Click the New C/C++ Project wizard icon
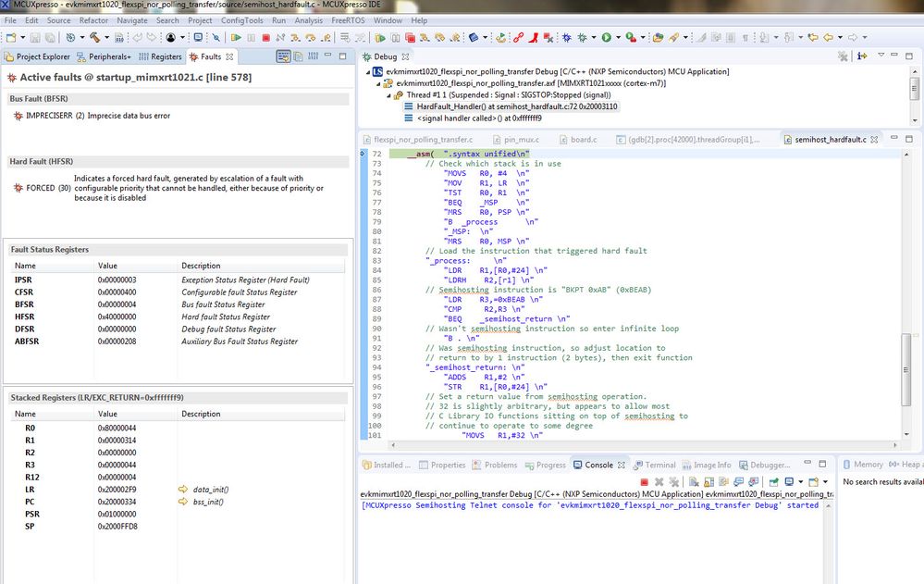This screenshot has width=924, height=584. (11, 36)
